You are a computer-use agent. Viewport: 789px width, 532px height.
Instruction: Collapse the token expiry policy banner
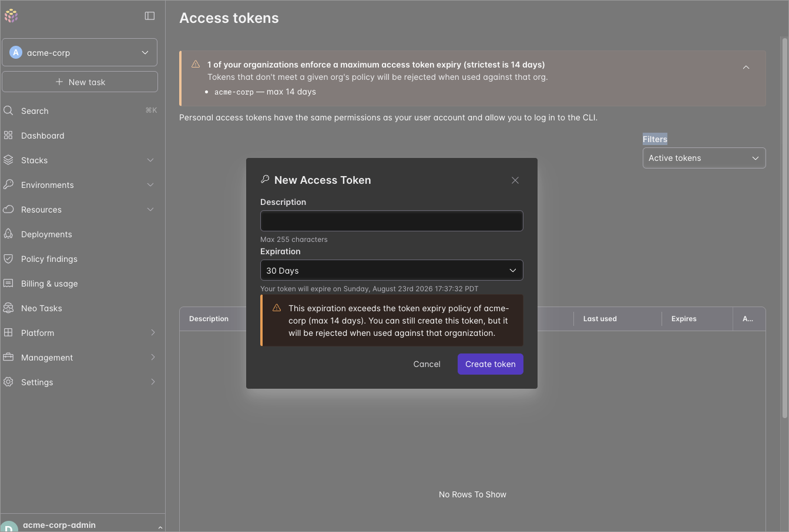coord(746,67)
